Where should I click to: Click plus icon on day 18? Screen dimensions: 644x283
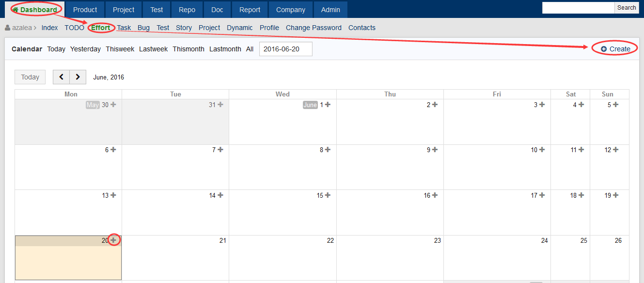pyautogui.click(x=581, y=195)
